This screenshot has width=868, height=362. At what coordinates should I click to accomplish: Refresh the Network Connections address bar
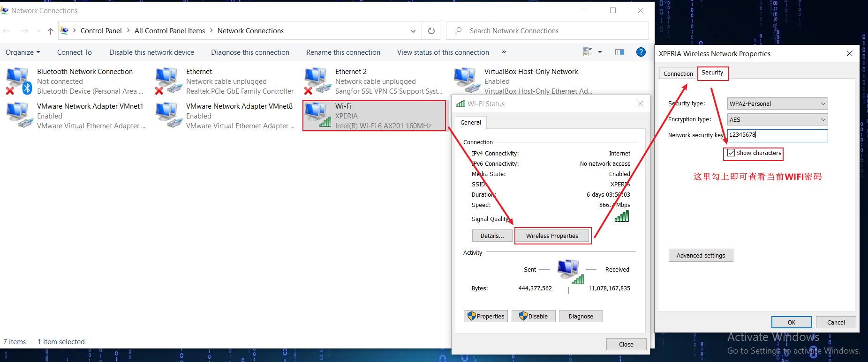coord(431,31)
